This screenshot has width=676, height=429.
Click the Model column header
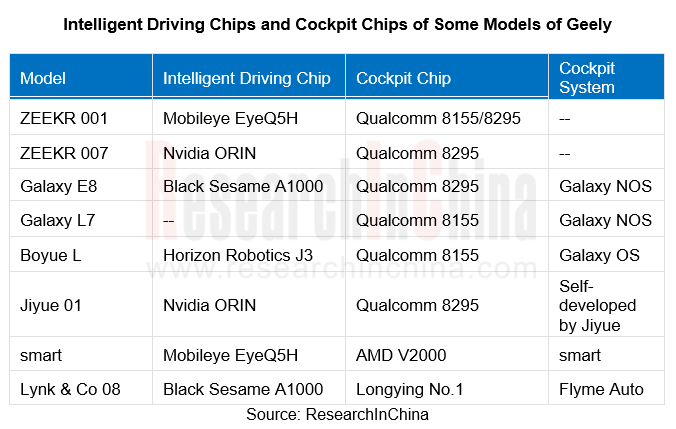coord(81,78)
